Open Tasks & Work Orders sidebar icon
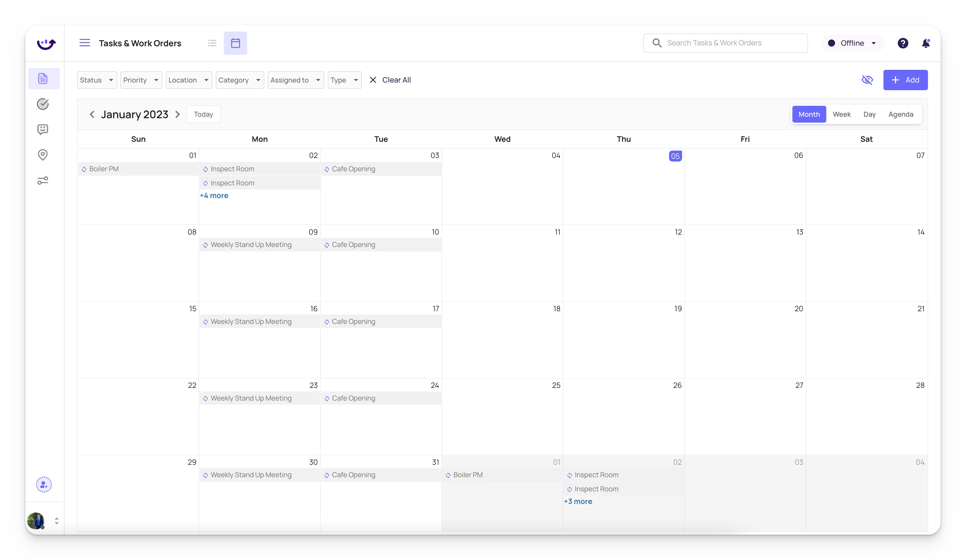Image resolution: width=966 pixels, height=560 pixels. click(x=44, y=78)
